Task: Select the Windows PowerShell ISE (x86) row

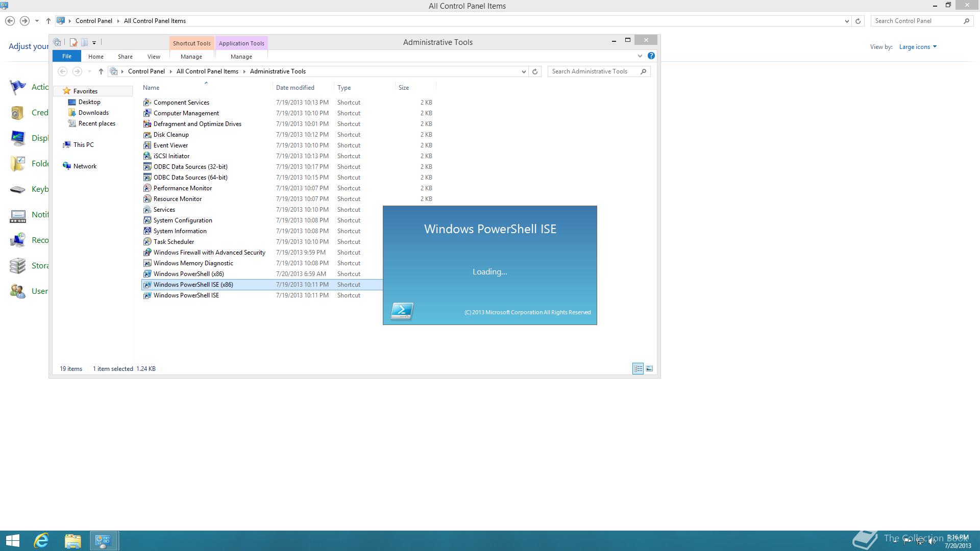Action: tap(262, 285)
